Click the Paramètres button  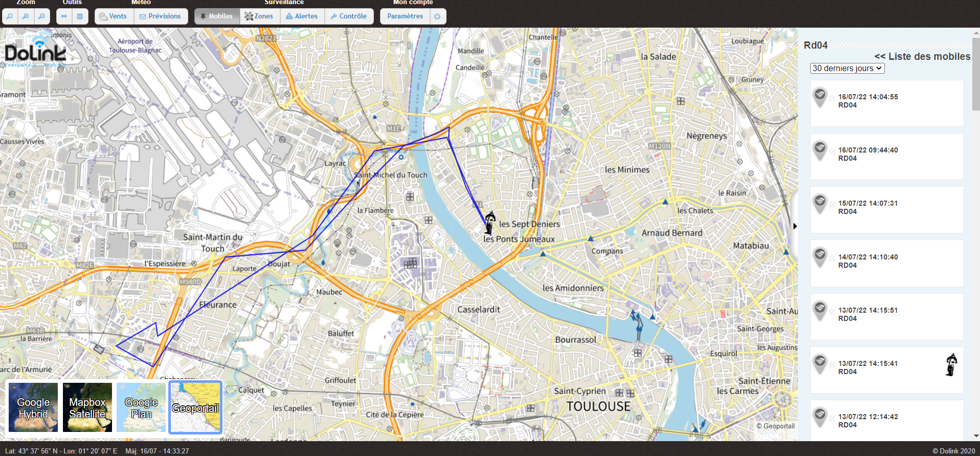(405, 16)
